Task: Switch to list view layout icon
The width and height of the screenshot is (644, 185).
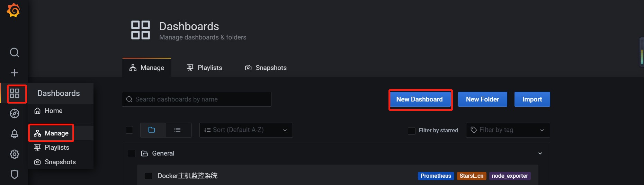Action: [x=178, y=130]
